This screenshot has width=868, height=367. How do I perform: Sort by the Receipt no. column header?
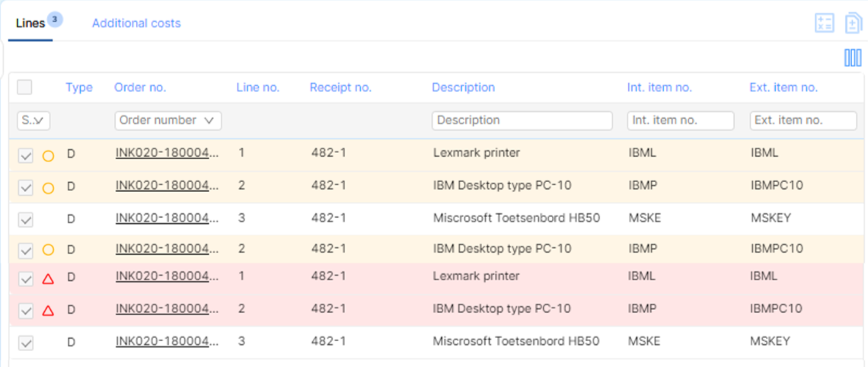tap(340, 88)
